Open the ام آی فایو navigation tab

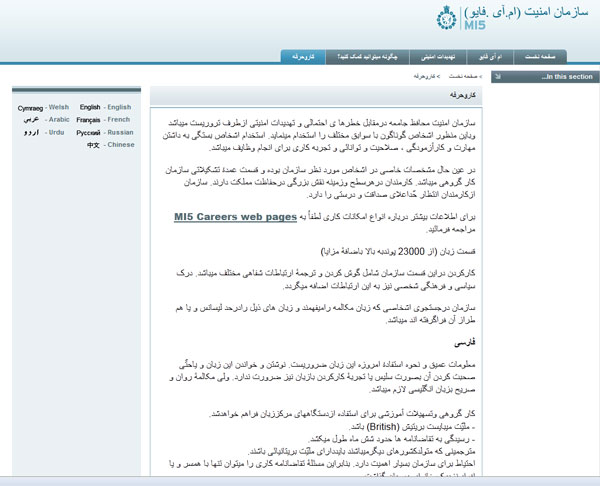[490, 57]
